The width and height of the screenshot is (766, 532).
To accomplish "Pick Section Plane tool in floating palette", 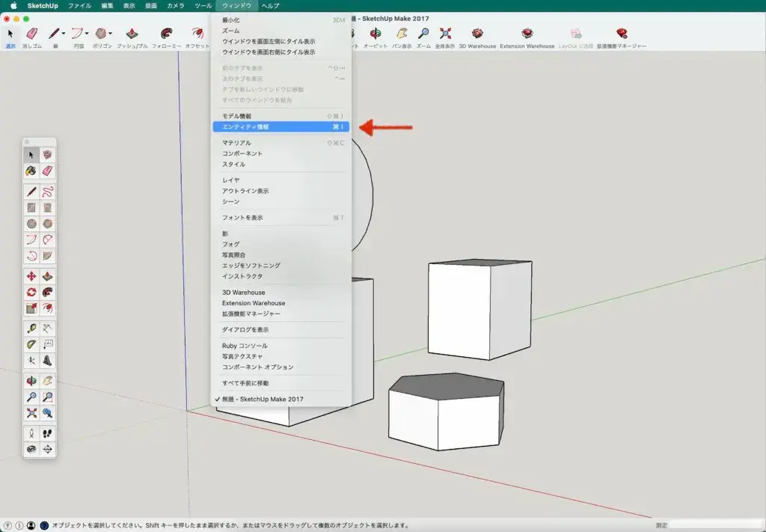I will 47,450.
